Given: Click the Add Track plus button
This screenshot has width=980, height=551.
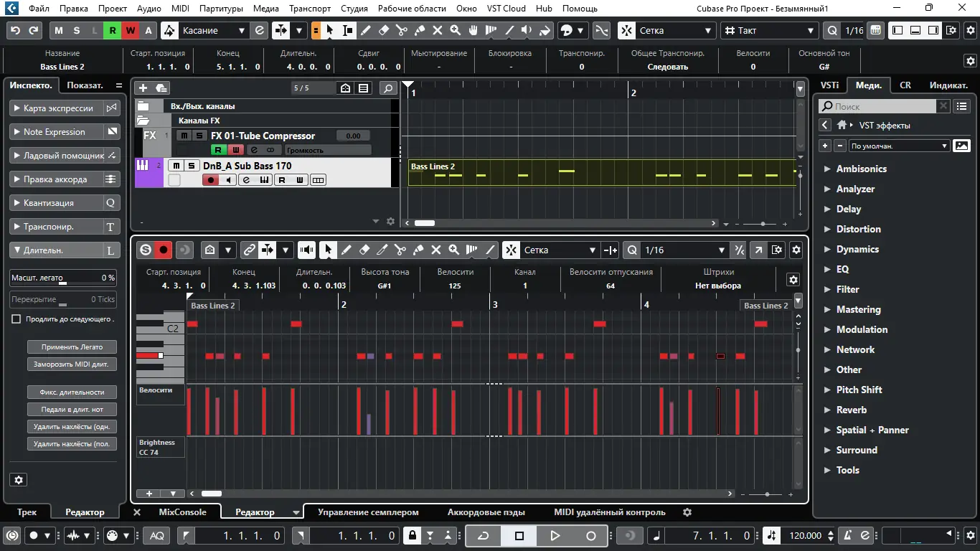Looking at the screenshot, I should click(x=143, y=88).
